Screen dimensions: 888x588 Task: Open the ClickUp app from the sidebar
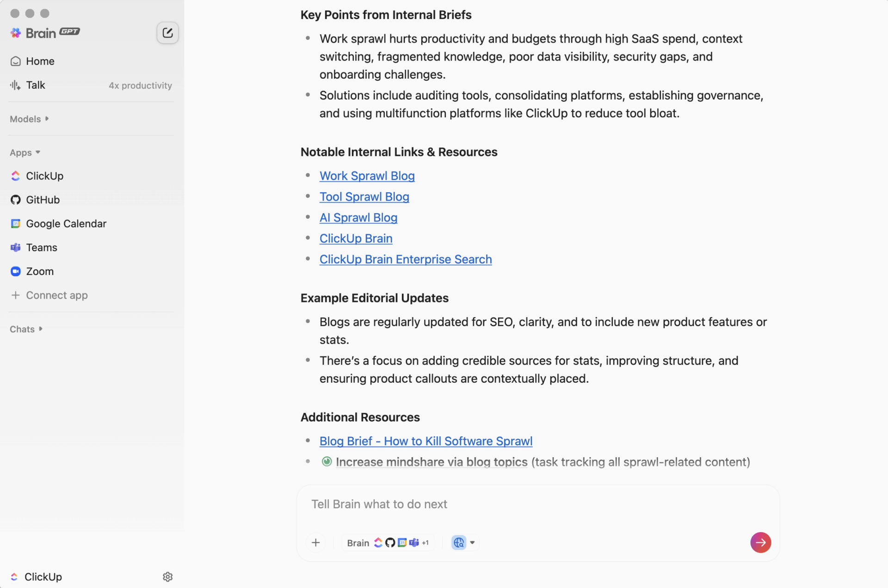tap(44, 176)
